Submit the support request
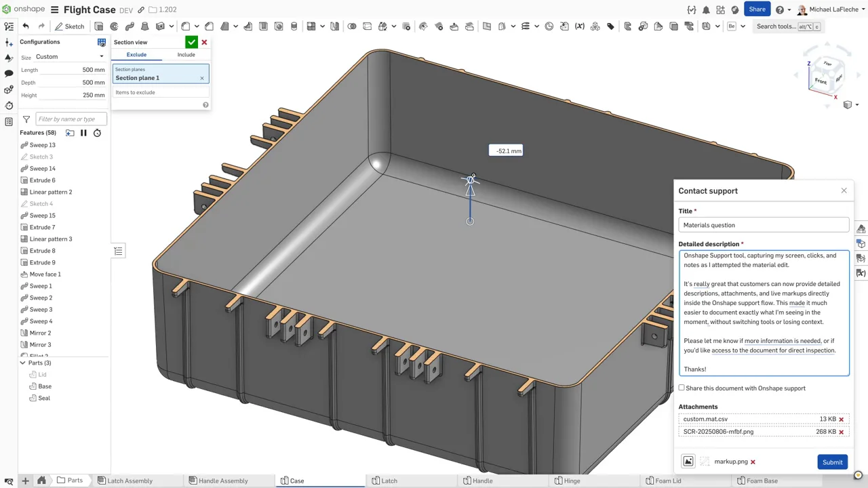 [x=832, y=462]
